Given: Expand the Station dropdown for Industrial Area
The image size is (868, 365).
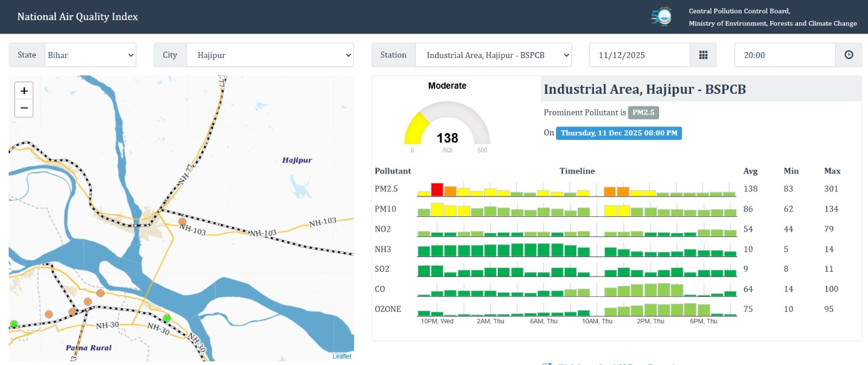Looking at the screenshot, I should pyautogui.click(x=493, y=55).
